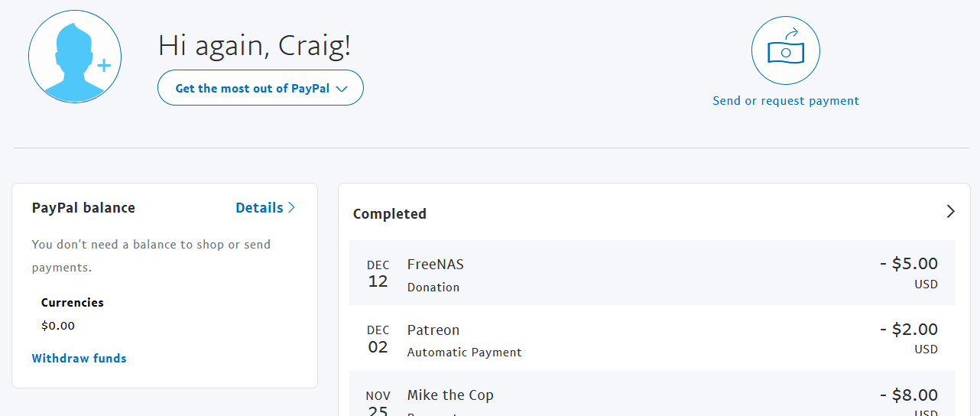Image resolution: width=980 pixels, height=416 pixels.
Task: Click the chevron beside Details
Action: [x=291, y=208]
